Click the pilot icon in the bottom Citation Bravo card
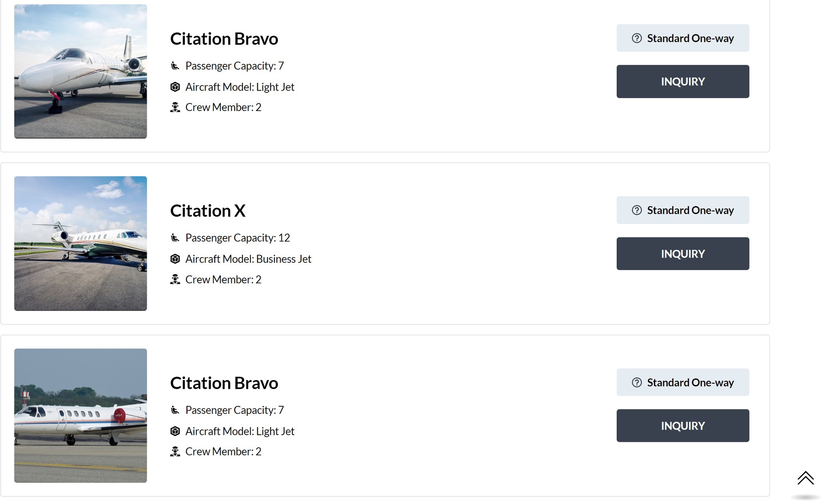 175,451
